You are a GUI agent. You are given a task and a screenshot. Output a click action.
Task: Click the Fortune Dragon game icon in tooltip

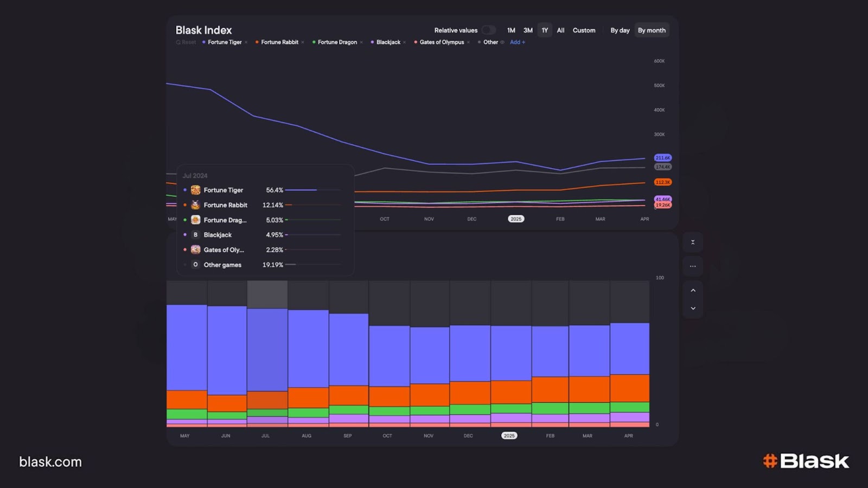coord(196,220)
